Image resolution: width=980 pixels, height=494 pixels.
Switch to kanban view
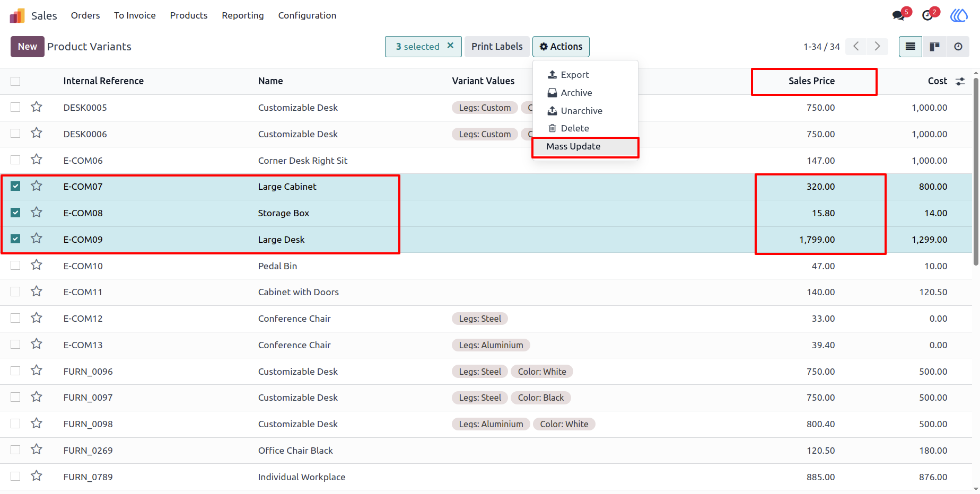(x=934, y=47)
